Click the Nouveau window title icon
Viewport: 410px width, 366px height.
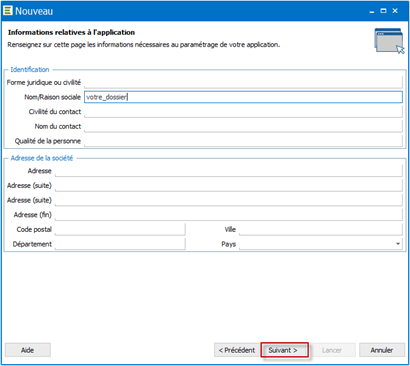pyautogui.click(x=8, y=11)
